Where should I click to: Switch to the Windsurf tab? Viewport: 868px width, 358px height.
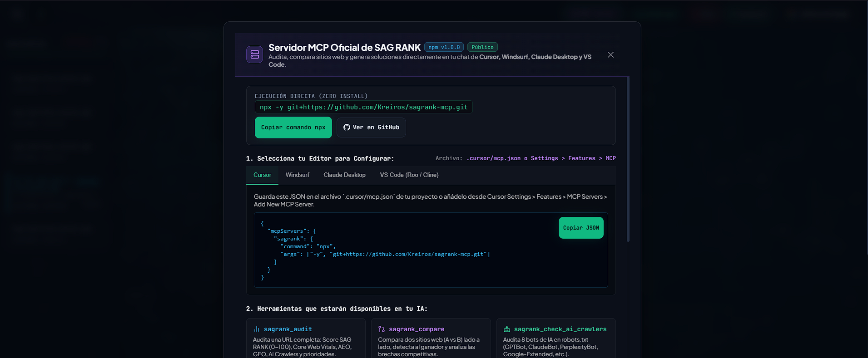[x=297, y=175]
